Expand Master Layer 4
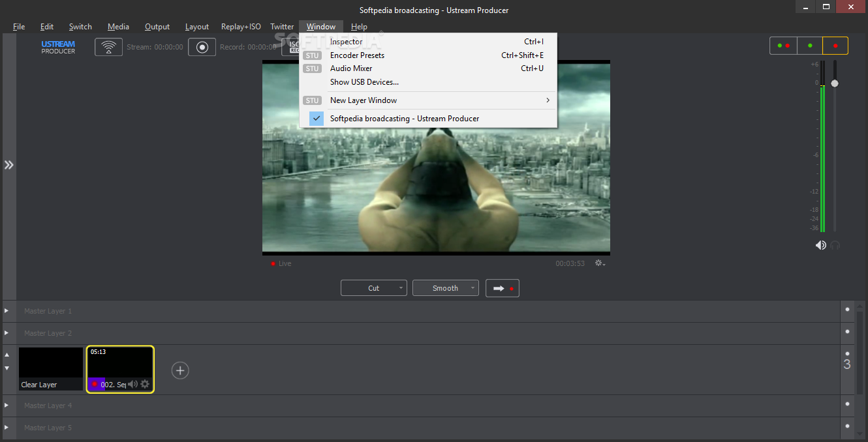This screenshot has width=868, height=442. (x=7, y=405)
